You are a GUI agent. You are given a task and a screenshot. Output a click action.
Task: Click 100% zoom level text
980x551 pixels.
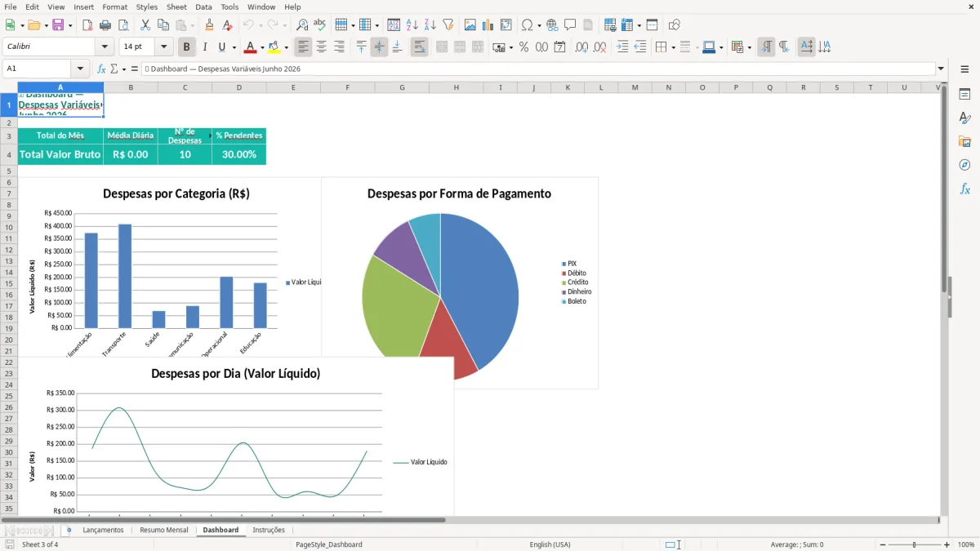pos(966,544)
